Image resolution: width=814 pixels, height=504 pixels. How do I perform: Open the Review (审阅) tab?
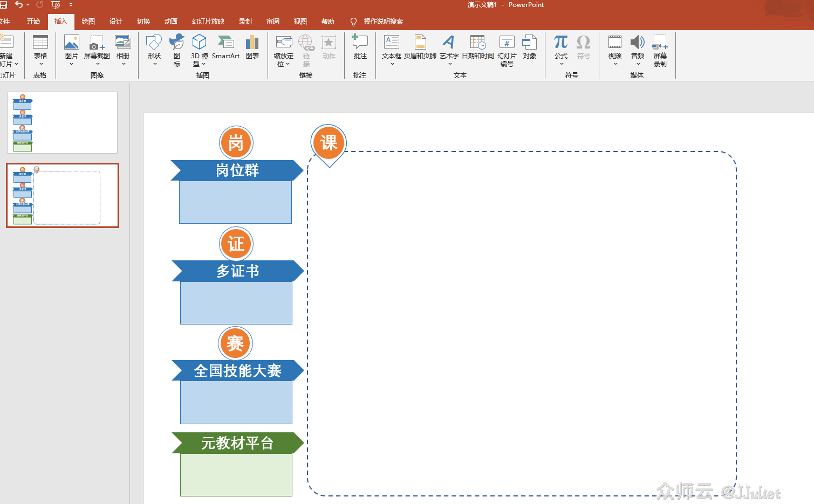coord(273,22)
